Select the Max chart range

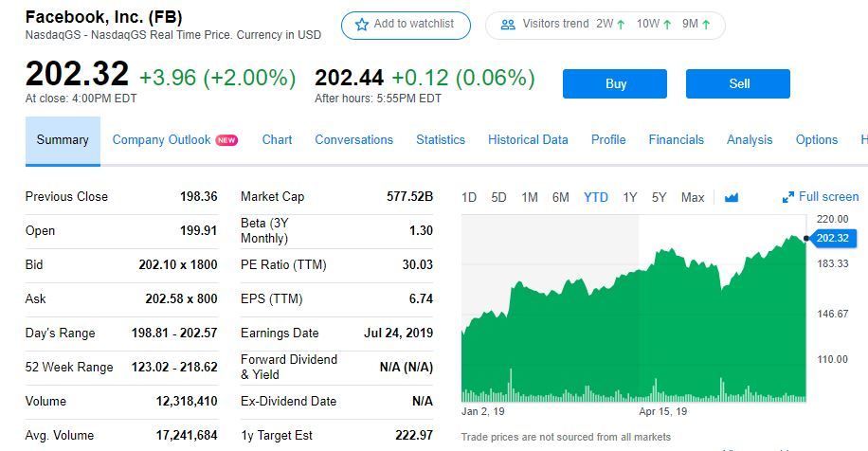click(693, 198)
